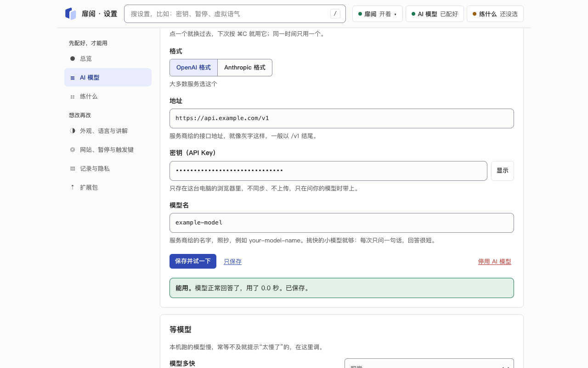Open the 扉阅 开着 status dropdown

(378, 14)
